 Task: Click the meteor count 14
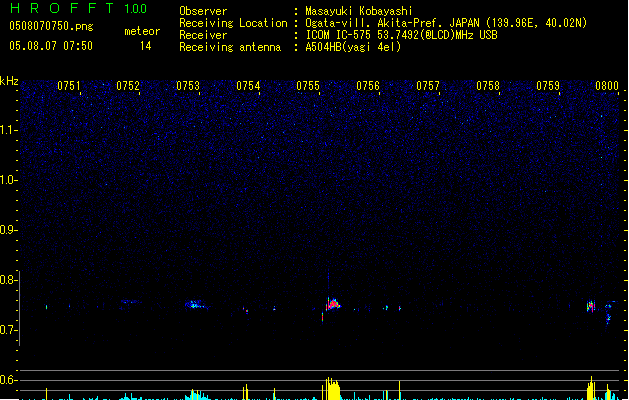pyautogui.click(x=146, y=46)
